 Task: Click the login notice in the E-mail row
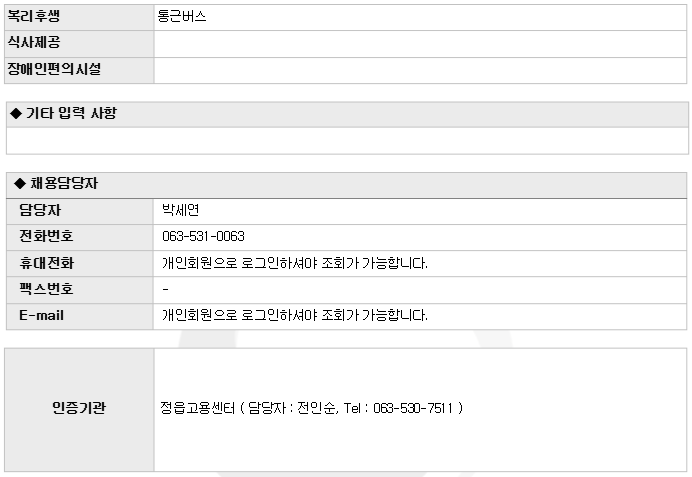[x=295, y=315]
